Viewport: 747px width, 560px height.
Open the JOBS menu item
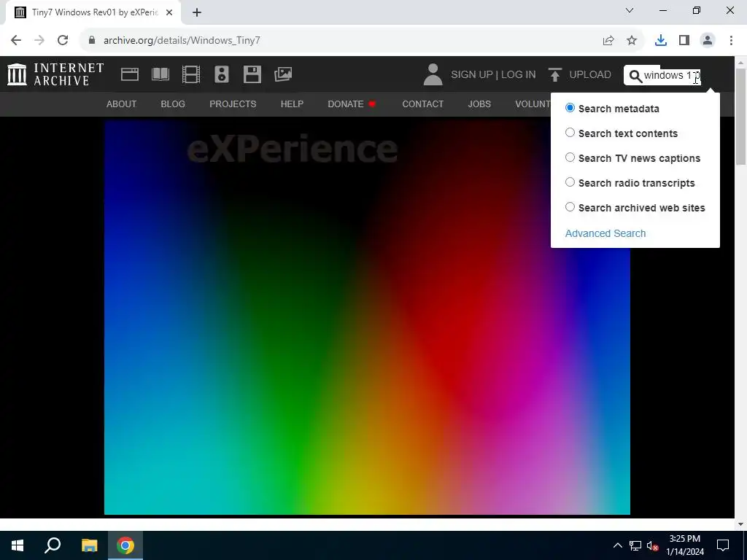click(479, 104)
